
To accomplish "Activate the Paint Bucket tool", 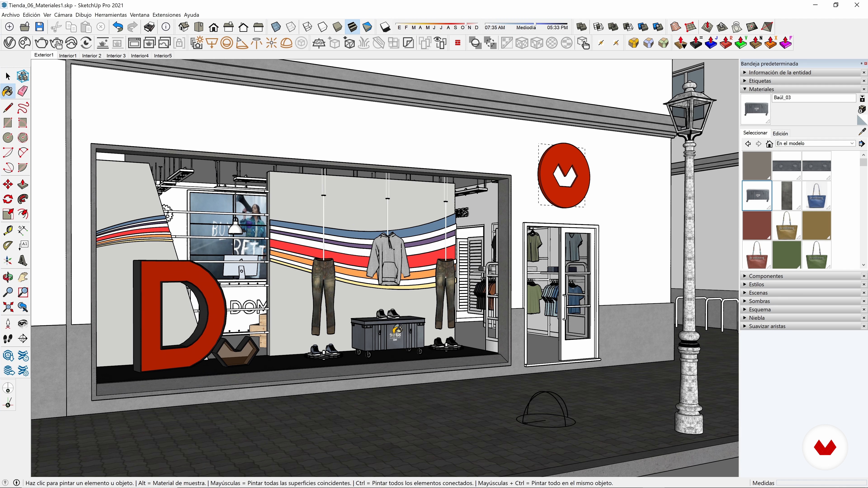I will click(8, 91).
